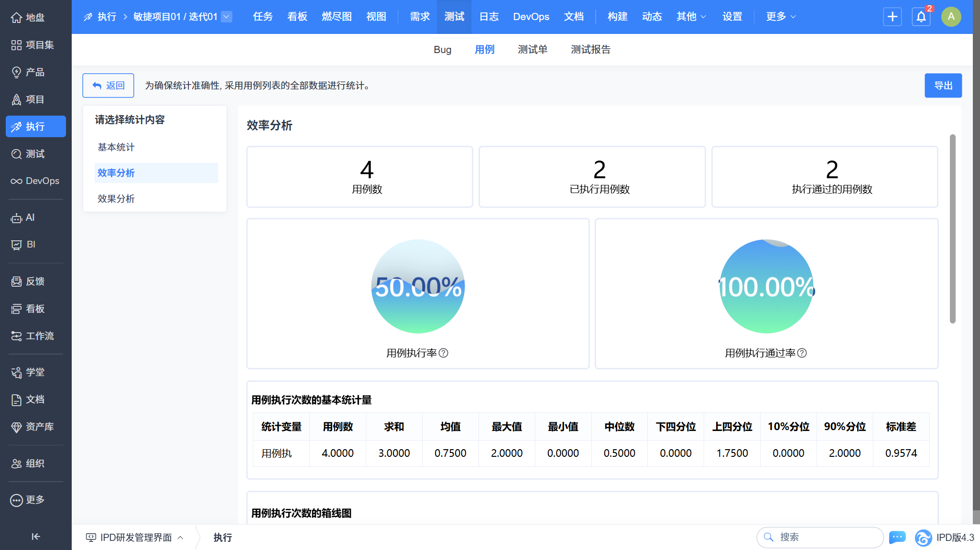
Task: Click help icon beside 用例执行率
Action: coord(444,353)
